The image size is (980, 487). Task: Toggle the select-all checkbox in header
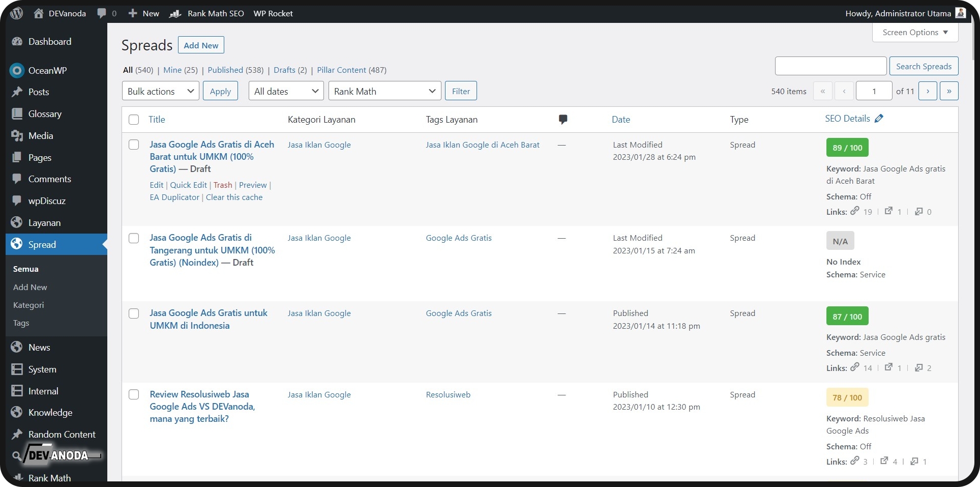point(134,120)
